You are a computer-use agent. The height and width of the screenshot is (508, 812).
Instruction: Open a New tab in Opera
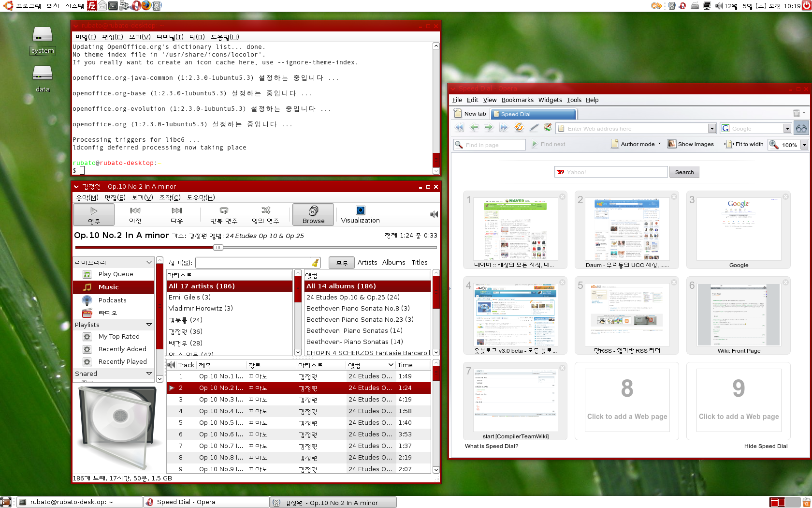471,114
